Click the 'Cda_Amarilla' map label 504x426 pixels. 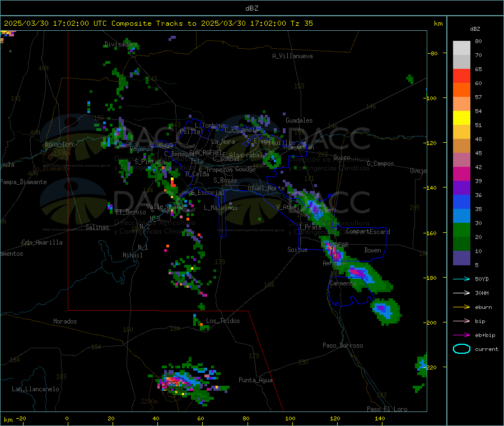click(x=42, y=242)
